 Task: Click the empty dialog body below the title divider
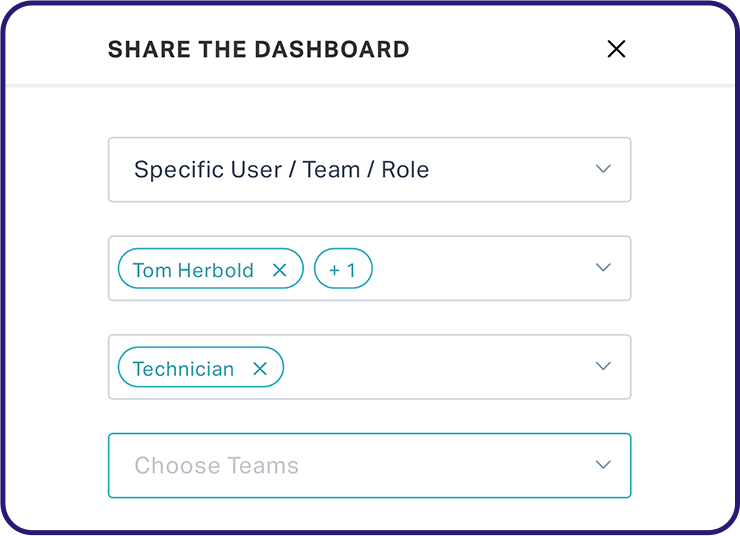[x=370, y=112]
